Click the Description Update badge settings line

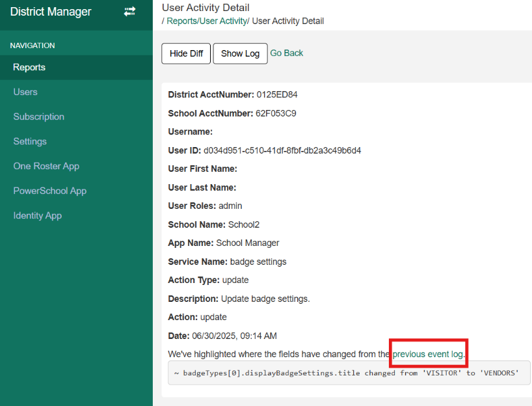click(239, 299)
